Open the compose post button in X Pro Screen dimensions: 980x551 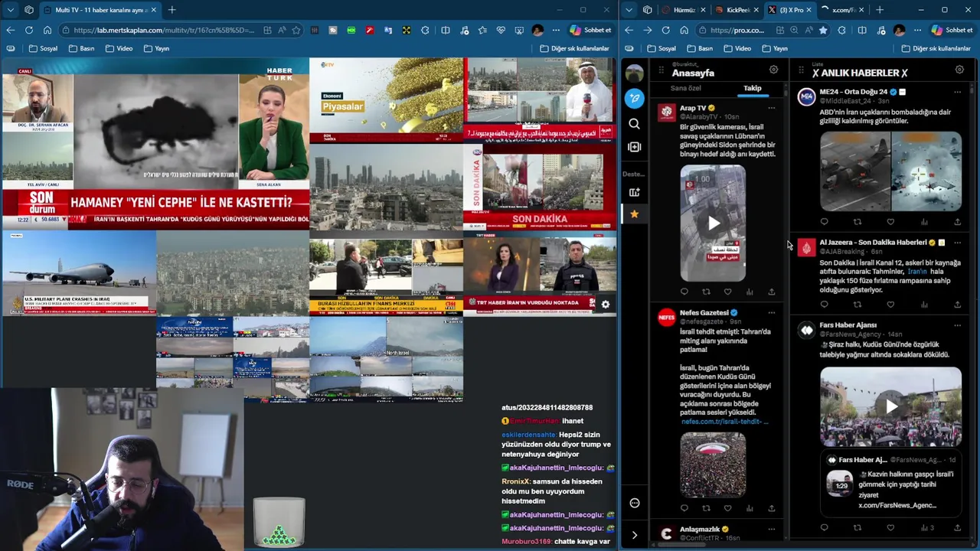point(634,98)
